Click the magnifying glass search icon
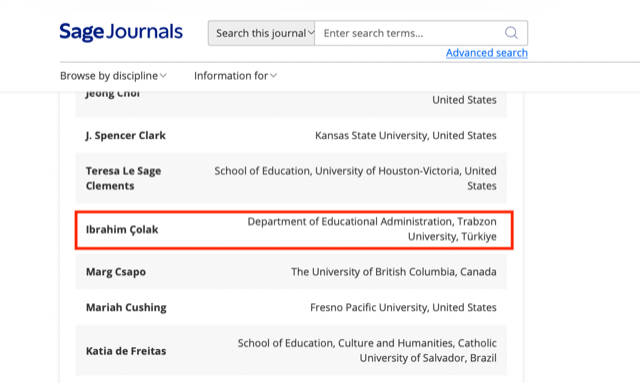 point(511,33)
